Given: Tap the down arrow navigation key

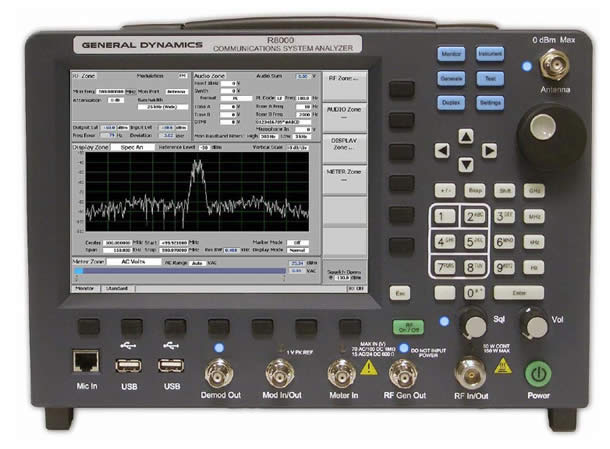Looking at the screenshot, I should point(466,165).
